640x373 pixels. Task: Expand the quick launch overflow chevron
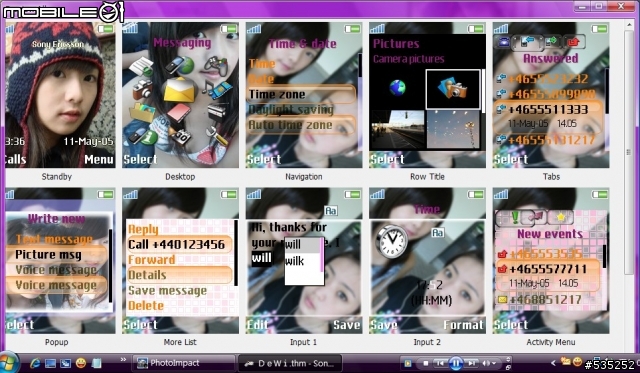tap(123, 360)
